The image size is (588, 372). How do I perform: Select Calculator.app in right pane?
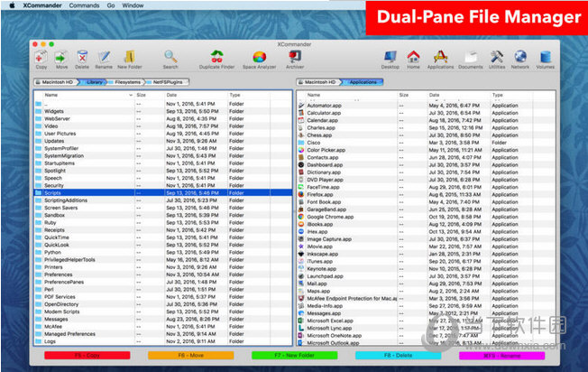pos(427,113)
